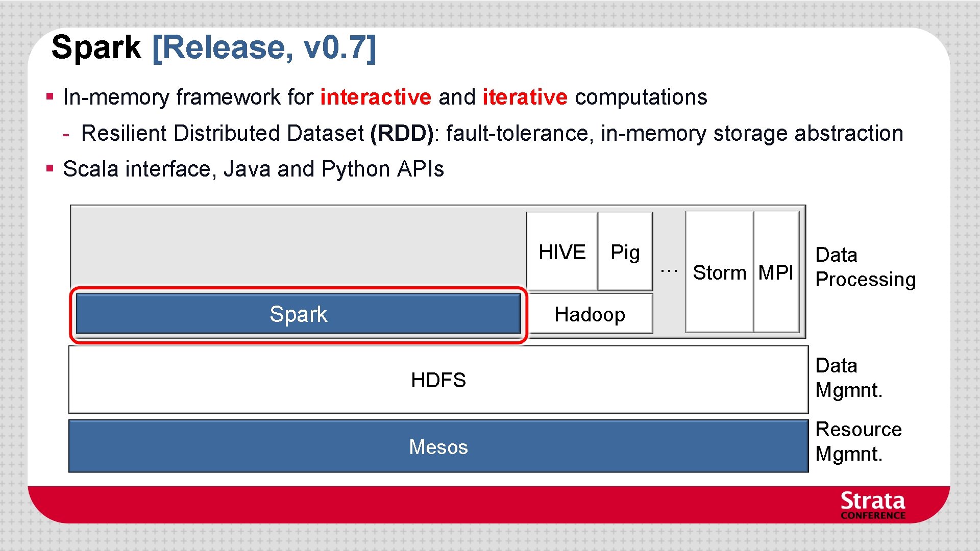Select the first section bullet marker

tap(50, 97)
